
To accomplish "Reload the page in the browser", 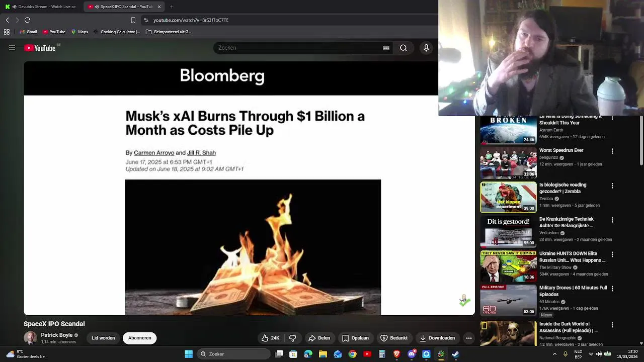I will [28, 20].
